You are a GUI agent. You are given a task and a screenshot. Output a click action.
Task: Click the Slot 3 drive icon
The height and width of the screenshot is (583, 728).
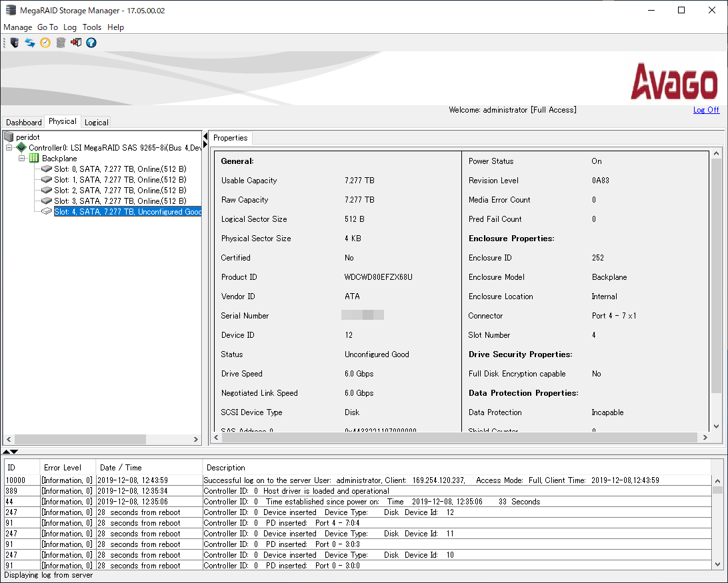pyautogui.click(x=47, y=201)
